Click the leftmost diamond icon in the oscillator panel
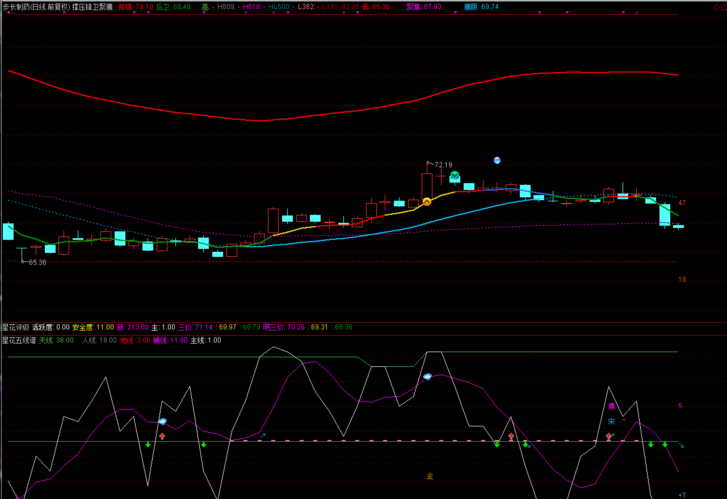This screenshot has width=727, height=499. (162, 421)
